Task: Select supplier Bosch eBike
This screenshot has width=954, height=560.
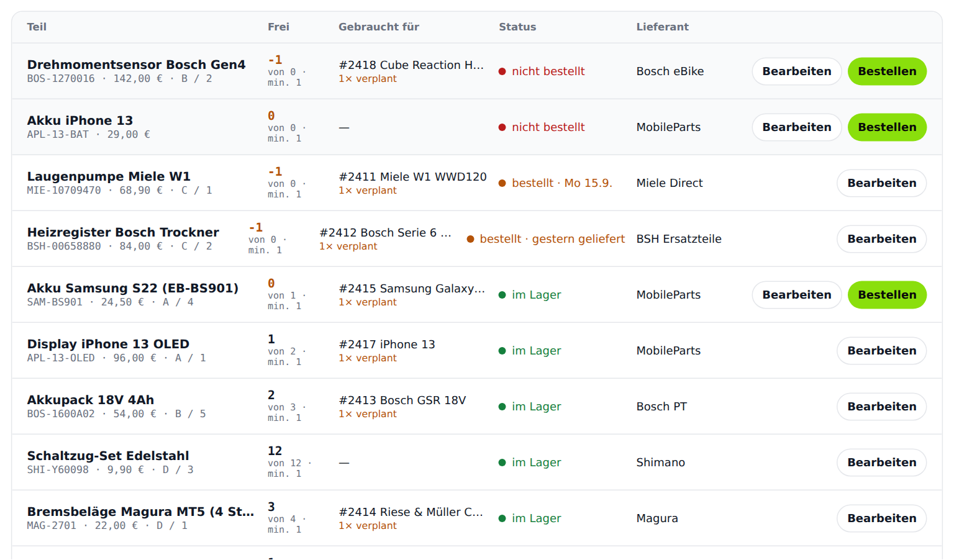Action: coord(670,71)
